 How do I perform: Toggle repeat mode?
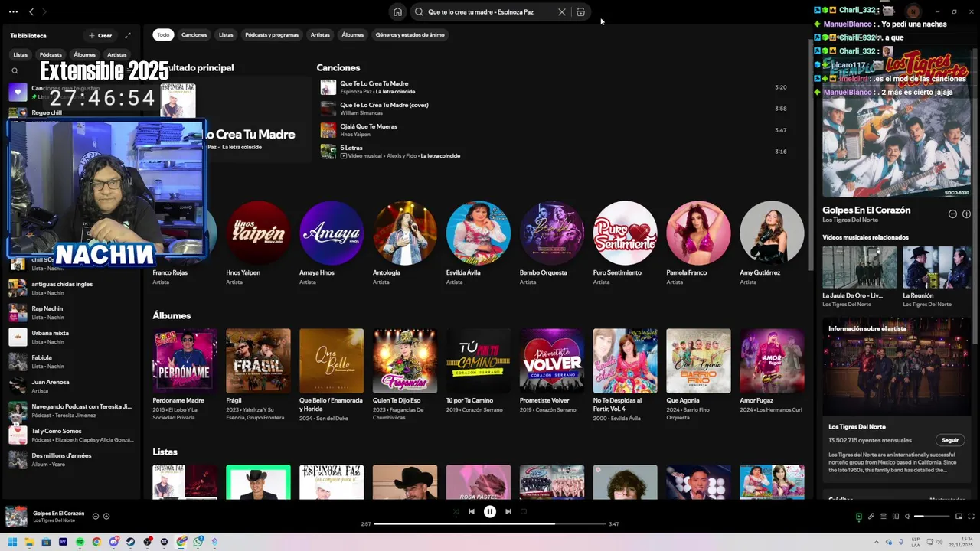(x=524, y=511)
